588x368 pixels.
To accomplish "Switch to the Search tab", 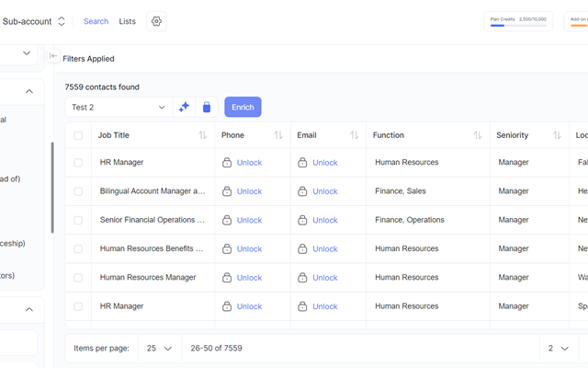I will pos(96,21).
